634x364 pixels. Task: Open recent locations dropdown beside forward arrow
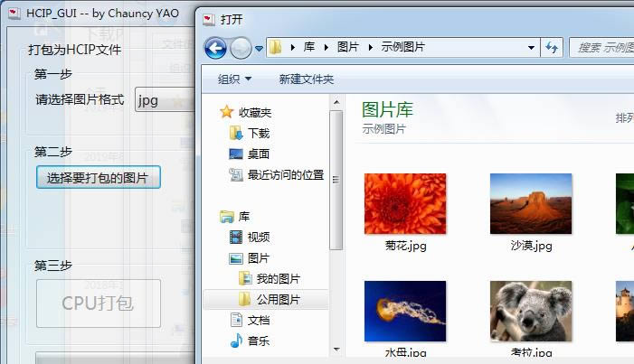pos(259,49)
